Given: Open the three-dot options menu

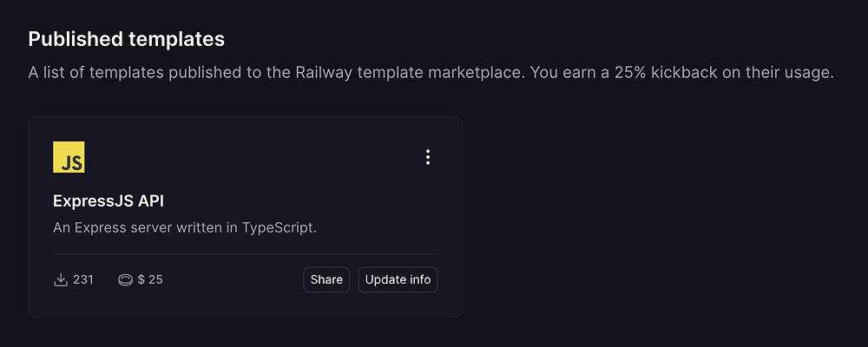Looking at the screenshot, I should pyautogui.click(x=427, y=157).
